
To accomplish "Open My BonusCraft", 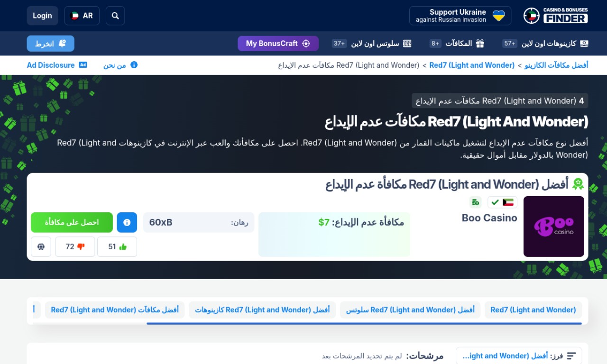I will [x=278, y=44].
